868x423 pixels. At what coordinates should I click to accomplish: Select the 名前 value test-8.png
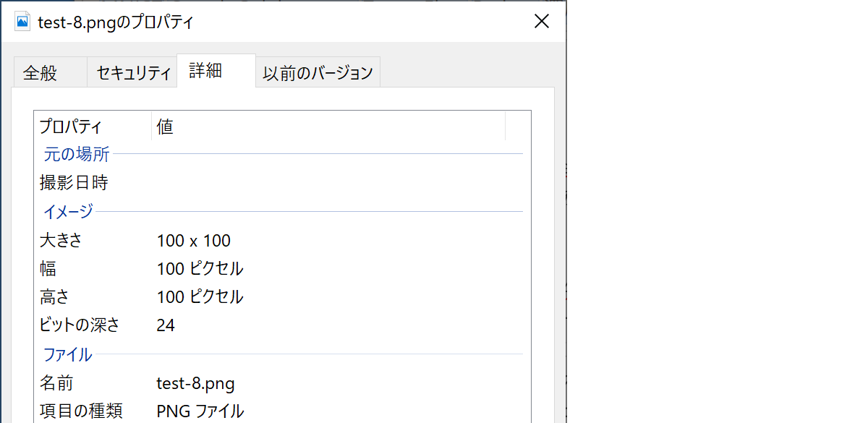coord(197,383)
